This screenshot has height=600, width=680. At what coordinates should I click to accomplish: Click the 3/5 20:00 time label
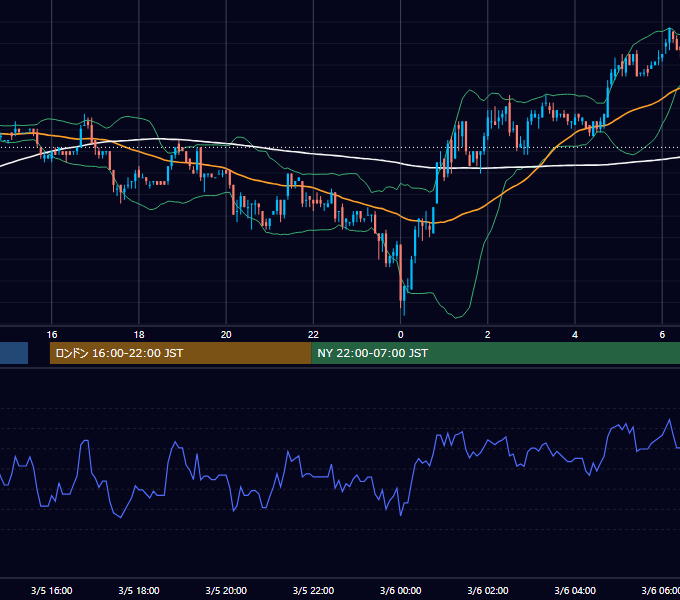[x=226, y=590]
